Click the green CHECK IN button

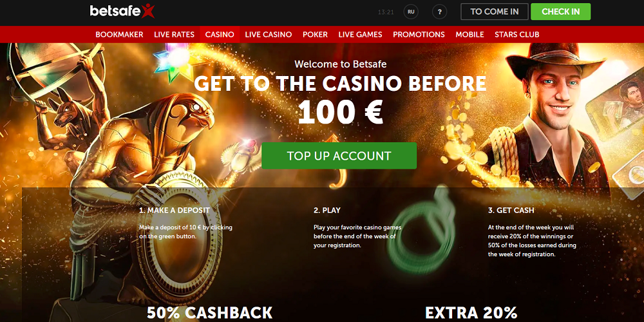point(561,12)
